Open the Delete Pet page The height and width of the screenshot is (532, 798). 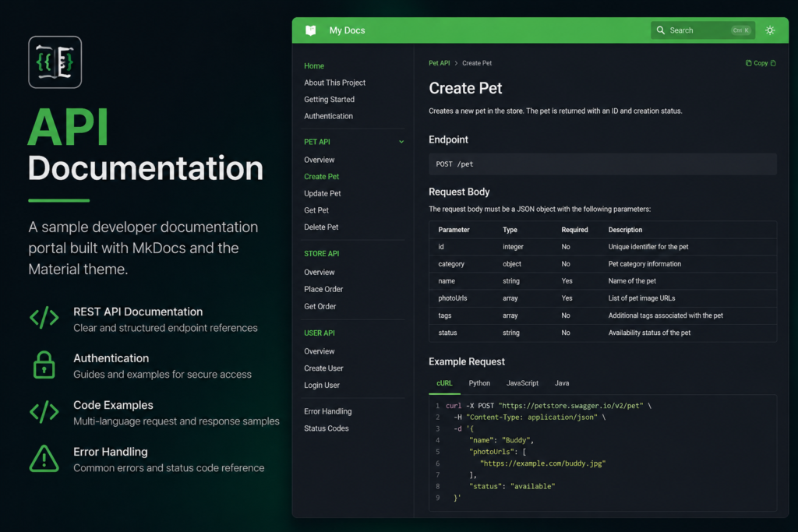[x=321, y=227]
